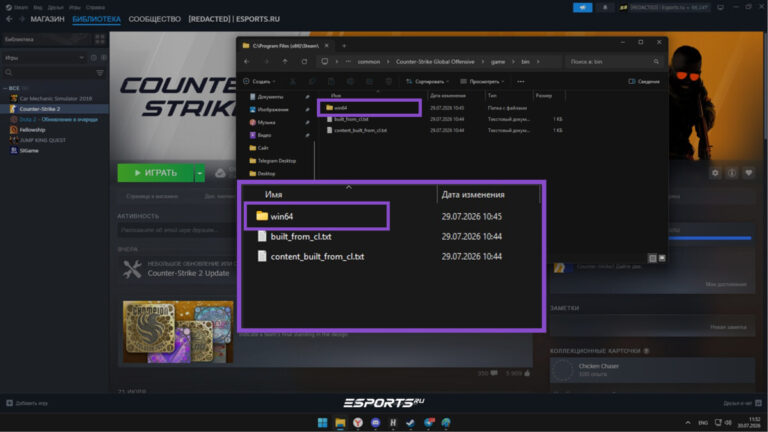
Task: Click the green ИГРАТЬ button
Action: (x=156, y=173)
